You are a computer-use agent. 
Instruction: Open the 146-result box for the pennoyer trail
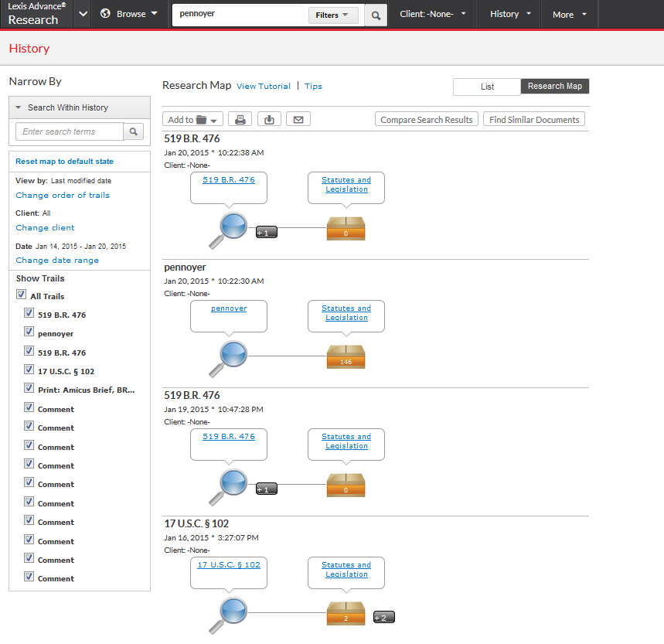(346, 356)
